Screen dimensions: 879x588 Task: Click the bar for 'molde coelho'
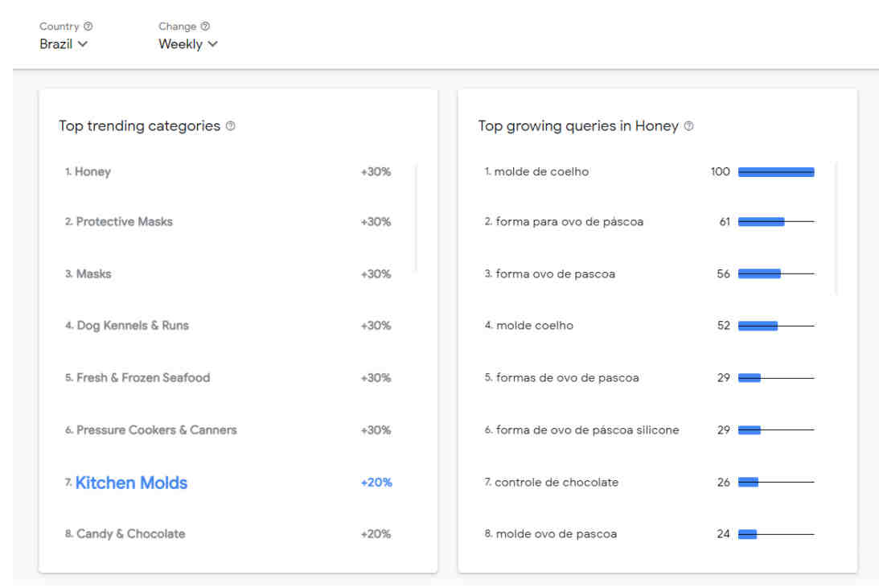(x=758, y=326)
